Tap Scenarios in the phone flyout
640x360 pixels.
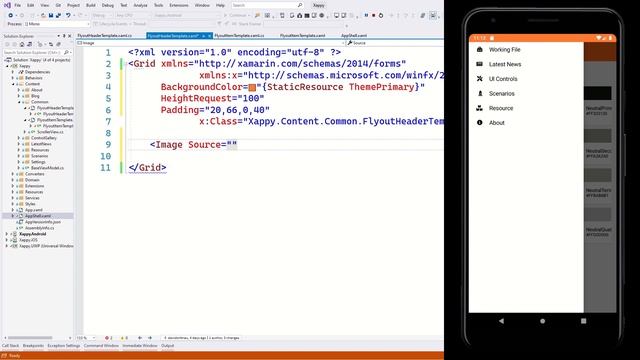pos(502,93)
